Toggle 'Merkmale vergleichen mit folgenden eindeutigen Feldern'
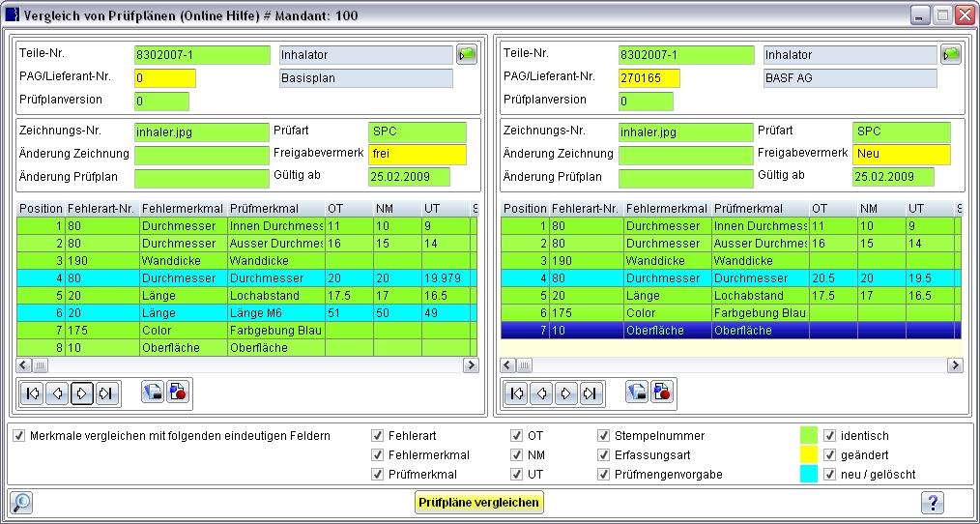The height and width of the screenshot is (524, 980). pyautogui.click(x=19, y=436)
